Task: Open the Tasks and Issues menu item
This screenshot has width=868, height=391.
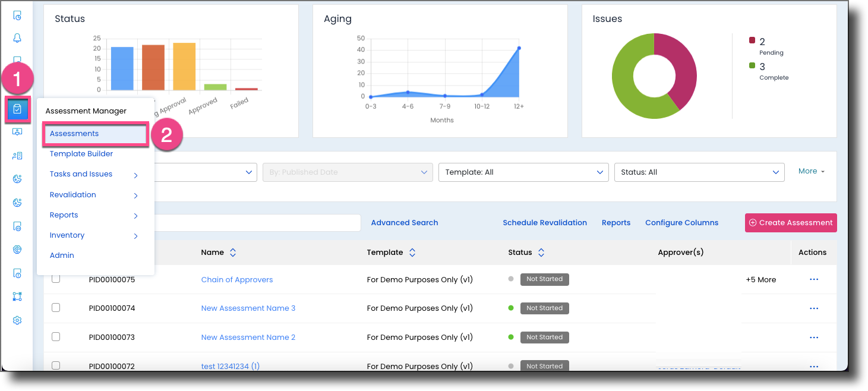Action: [80, 174]
